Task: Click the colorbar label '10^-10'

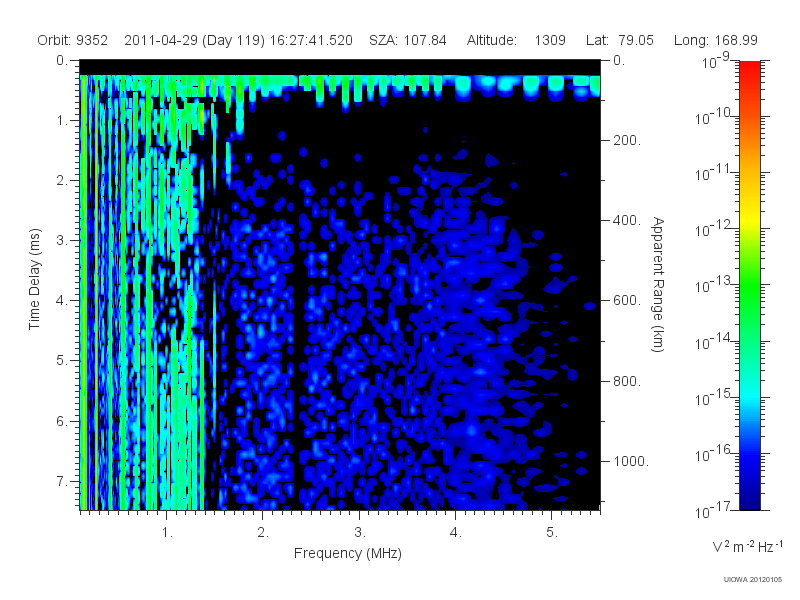Action: click(715, 117)
